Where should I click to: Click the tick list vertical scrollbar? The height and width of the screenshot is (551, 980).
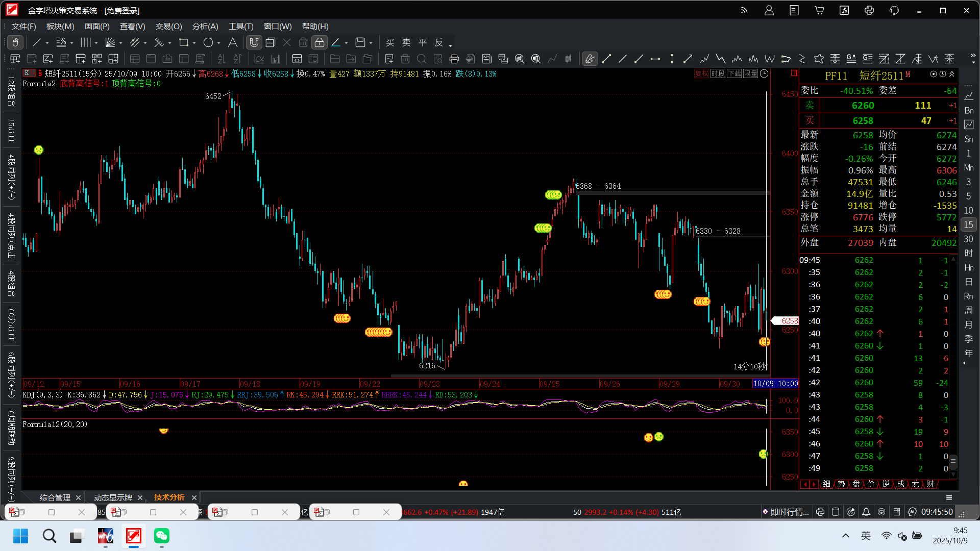click(953, 462)
